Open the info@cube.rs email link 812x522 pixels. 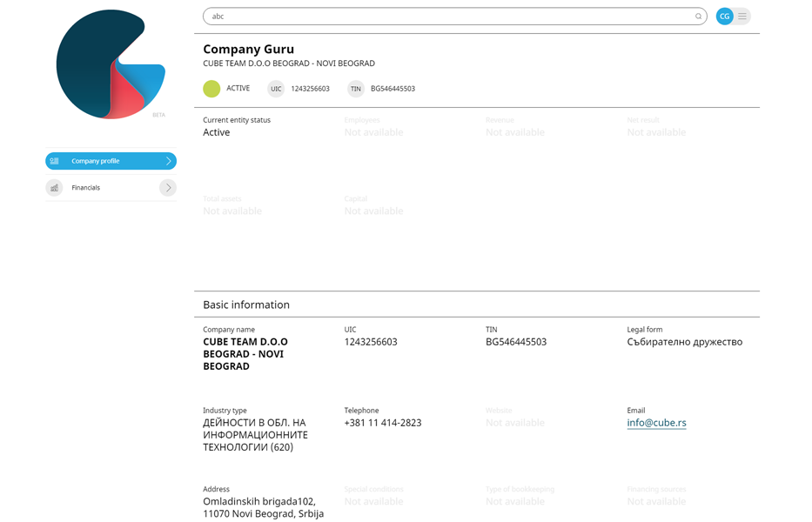[656, 423]
